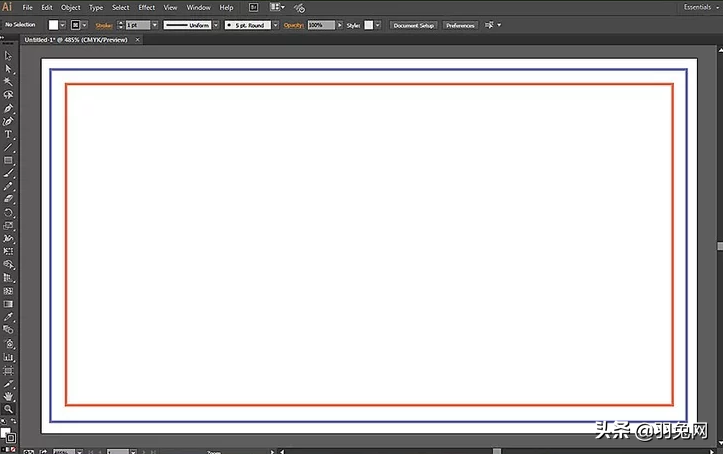723x454 pixels.
Task: Select the Curvature tool below Pen
Action: [x=8, y=121]
